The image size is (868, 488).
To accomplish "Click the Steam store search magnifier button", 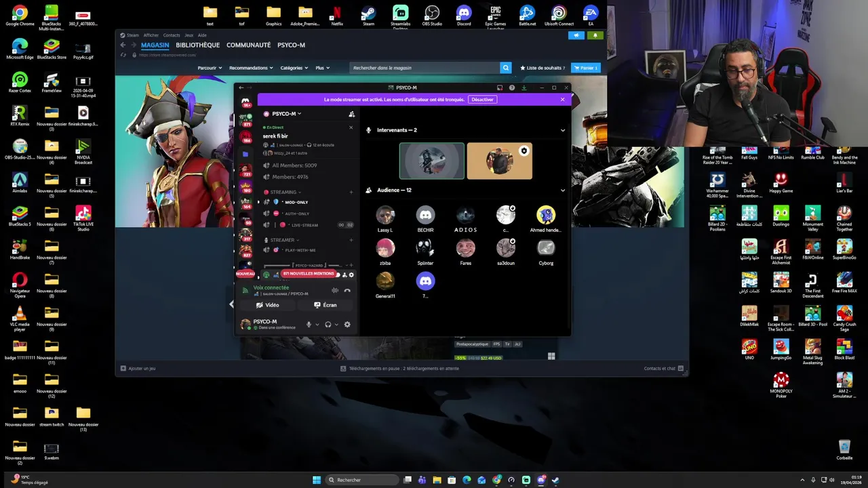I will pyautogui.click(x=505, y=68).
